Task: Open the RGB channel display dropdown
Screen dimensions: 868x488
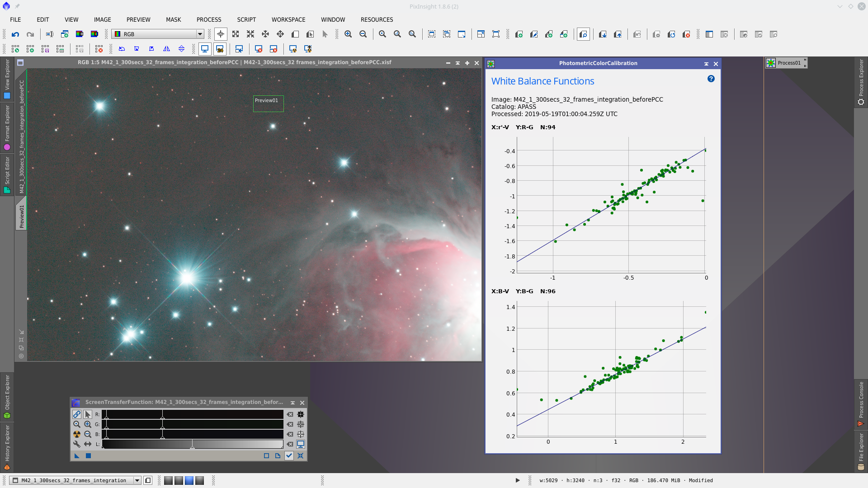Action: point(199,34)
